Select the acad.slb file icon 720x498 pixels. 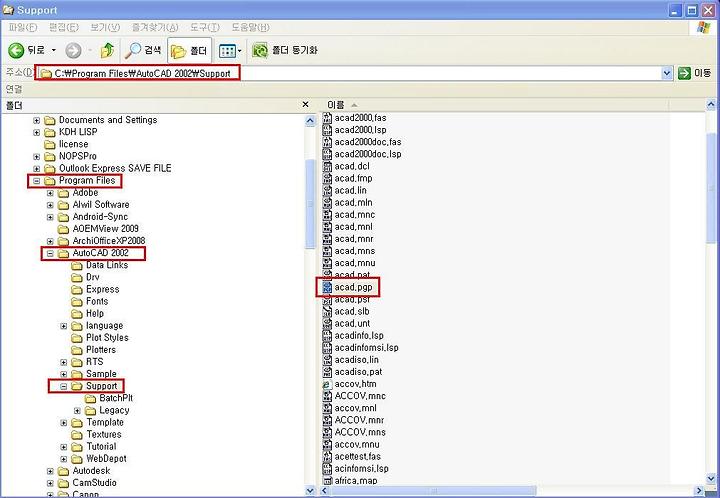tap(327, 312)
